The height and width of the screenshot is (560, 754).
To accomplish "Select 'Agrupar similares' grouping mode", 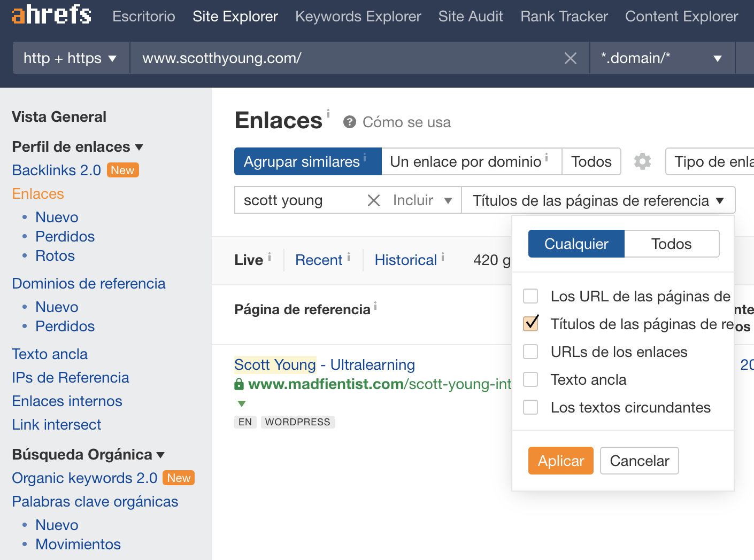I will (308, 161).
